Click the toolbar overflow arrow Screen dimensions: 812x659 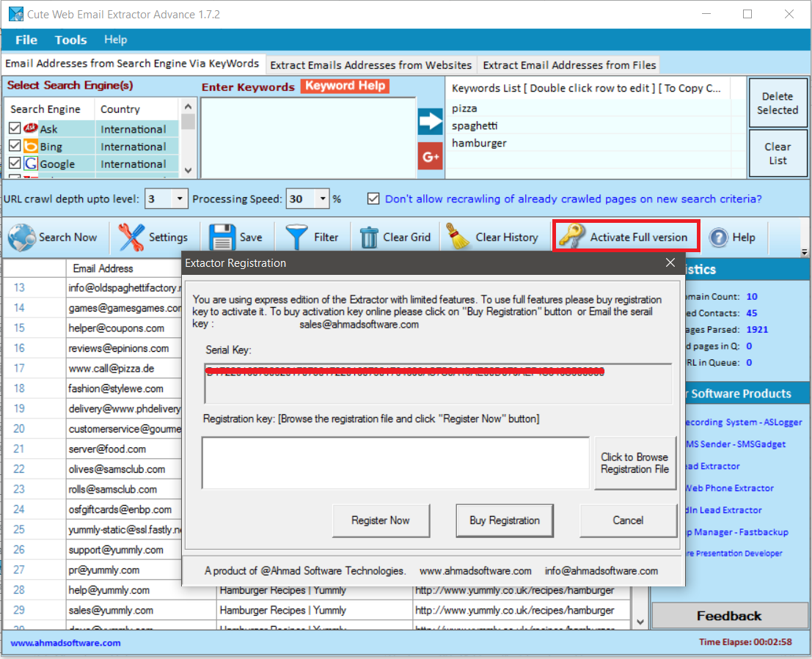[805, 252]
